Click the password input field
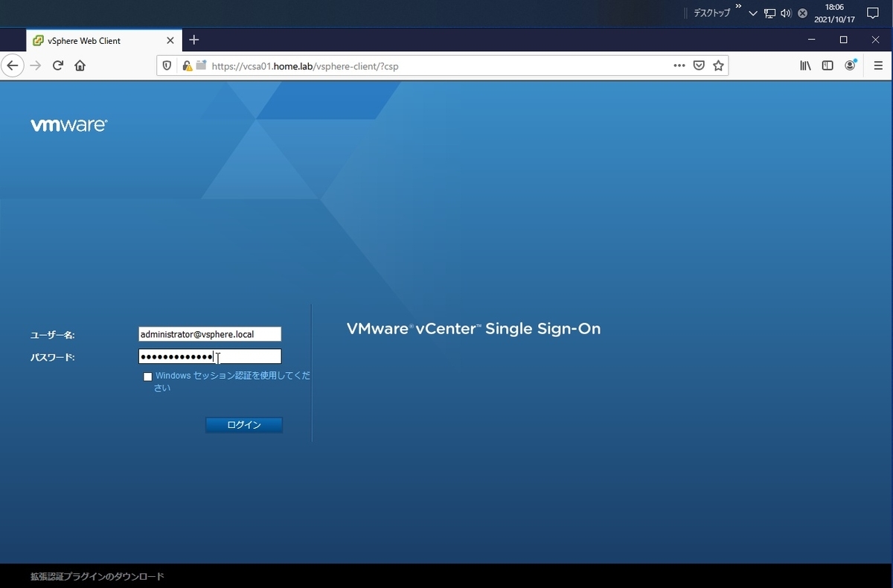 (x=210, y=357)
